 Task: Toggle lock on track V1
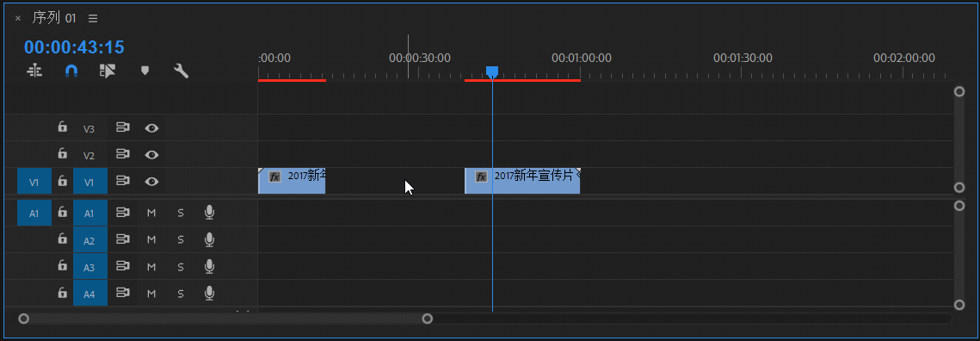pos(62,181)
